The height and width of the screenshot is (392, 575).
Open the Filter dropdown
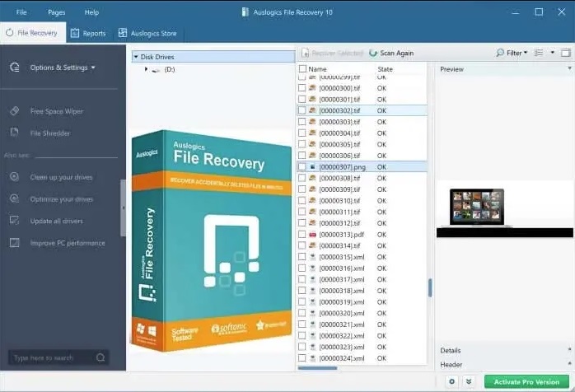click(512, 53)
